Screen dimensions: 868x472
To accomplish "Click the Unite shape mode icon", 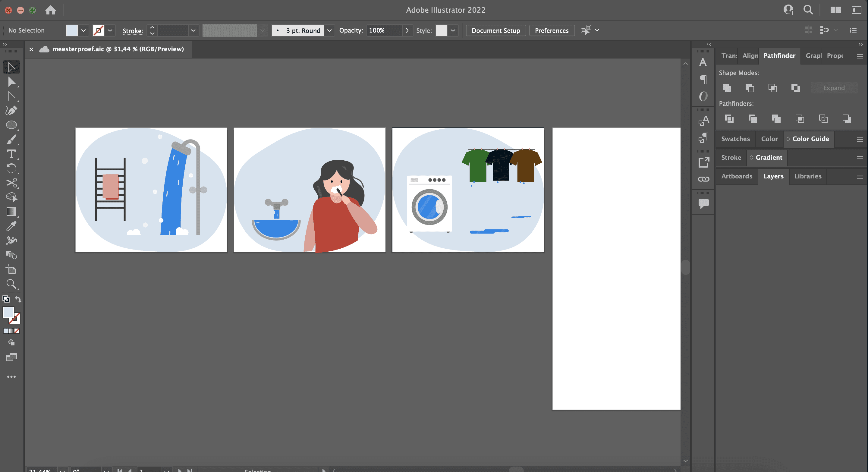I will click(727, 88).
